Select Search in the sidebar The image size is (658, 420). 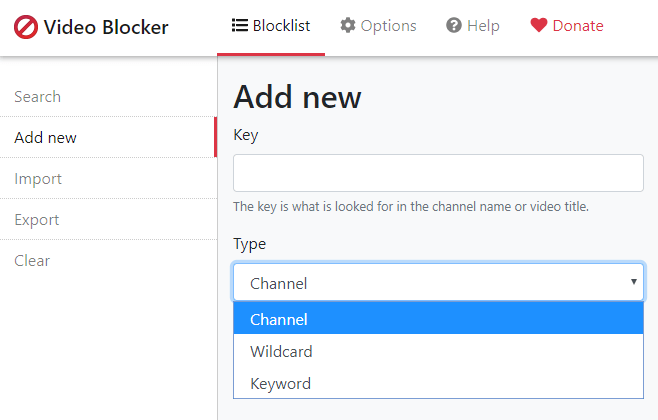click(x=108, y=97)
